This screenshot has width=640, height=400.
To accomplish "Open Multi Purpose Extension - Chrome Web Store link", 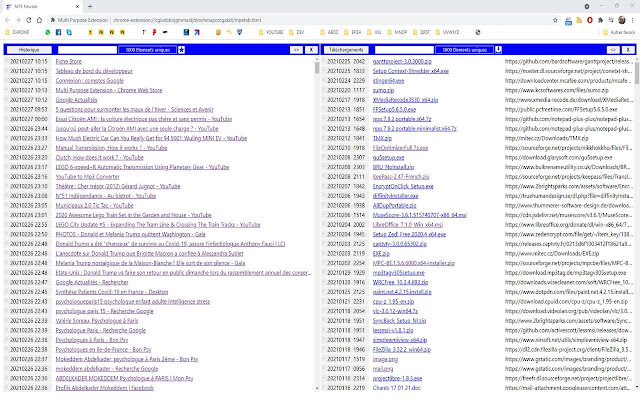I will [x=109, y=90].
